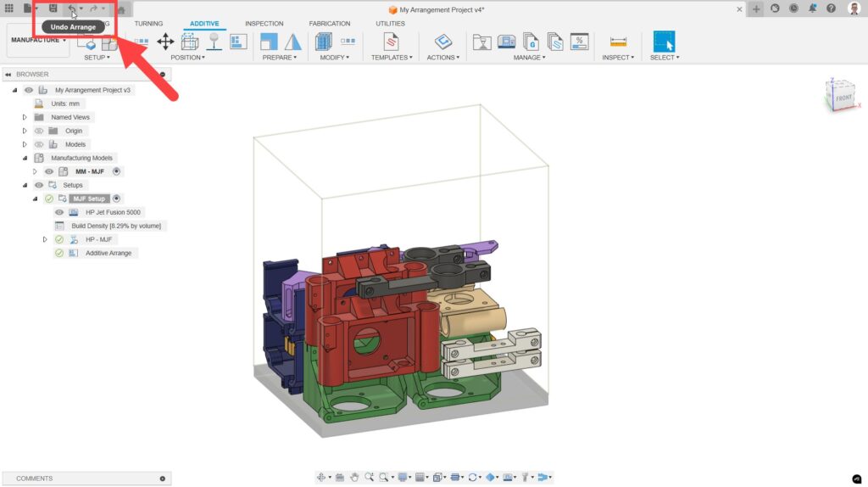
Task: Click the Build Density entry in browser
Action: 117,226
